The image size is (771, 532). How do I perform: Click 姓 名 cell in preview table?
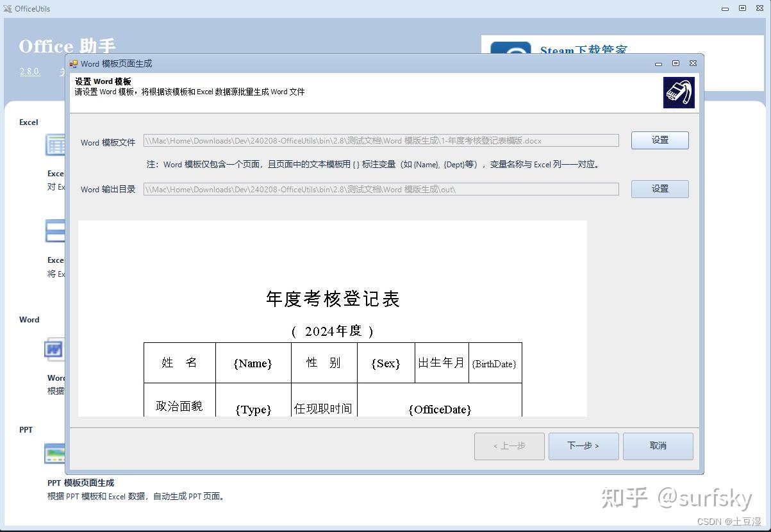point(179,363)
